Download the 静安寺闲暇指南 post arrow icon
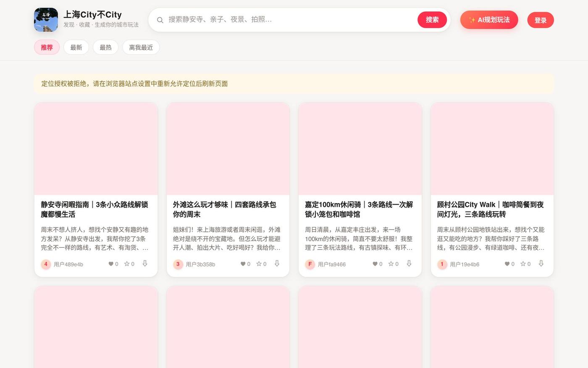Image resolution: width=588 pixels, height=368 pixels. point(145,263)
